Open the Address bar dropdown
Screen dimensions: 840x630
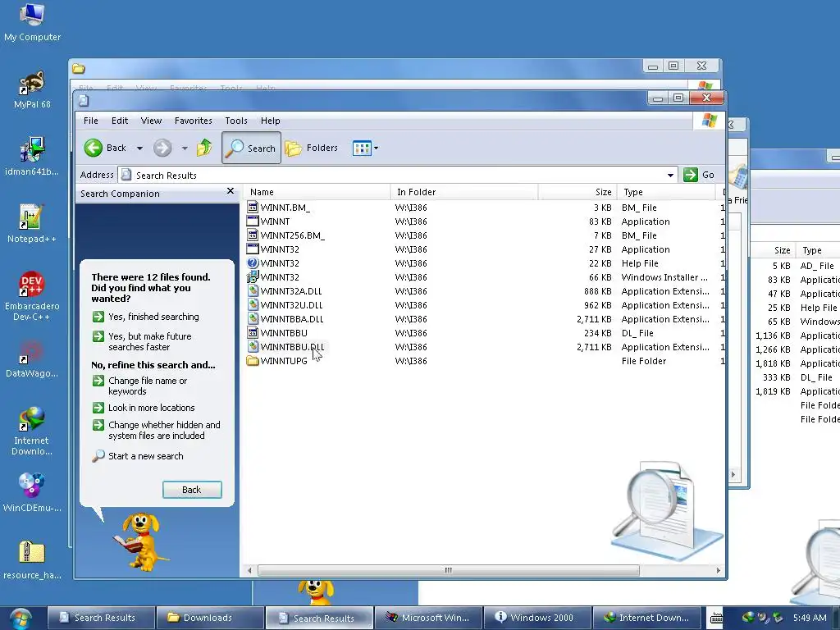tap(670, 176)
